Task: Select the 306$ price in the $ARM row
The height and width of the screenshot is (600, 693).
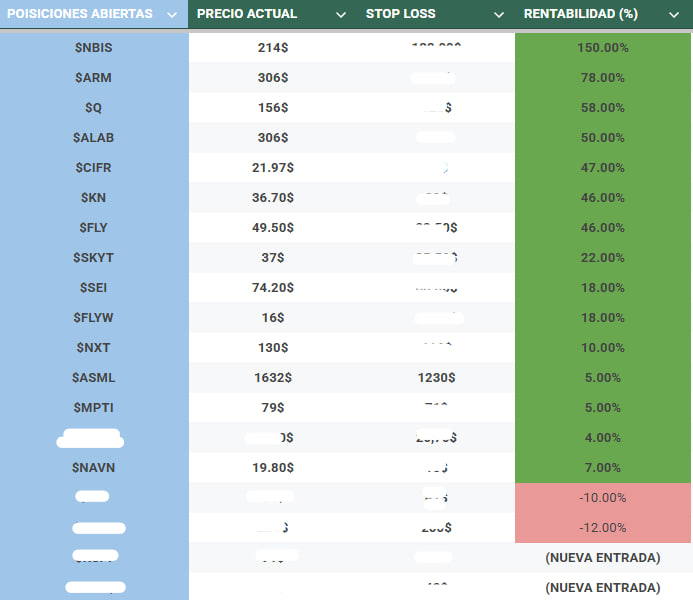Action: click(273, 78)
